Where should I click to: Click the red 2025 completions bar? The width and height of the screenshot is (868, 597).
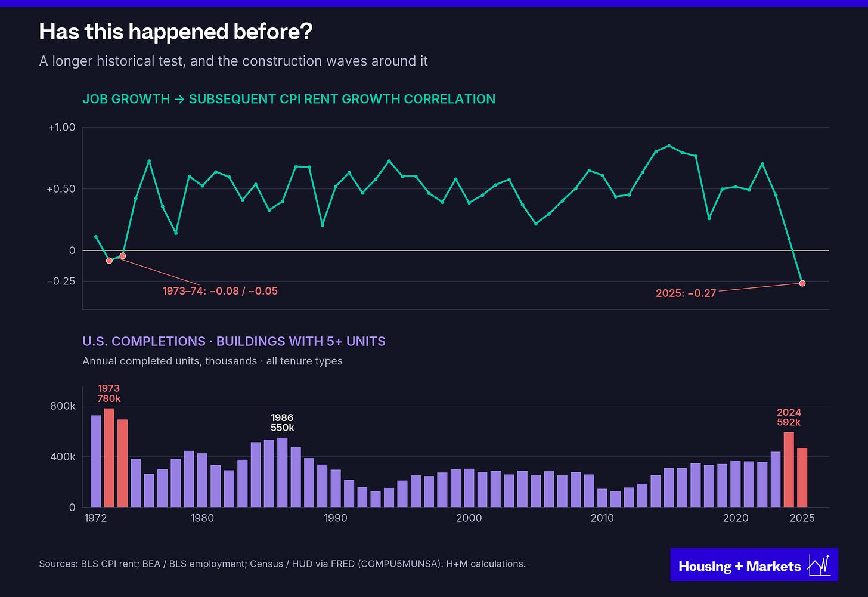click(x=802, y=478)
